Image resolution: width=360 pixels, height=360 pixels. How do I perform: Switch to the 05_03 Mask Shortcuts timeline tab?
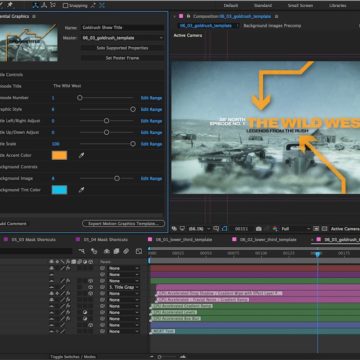(34, 240)
